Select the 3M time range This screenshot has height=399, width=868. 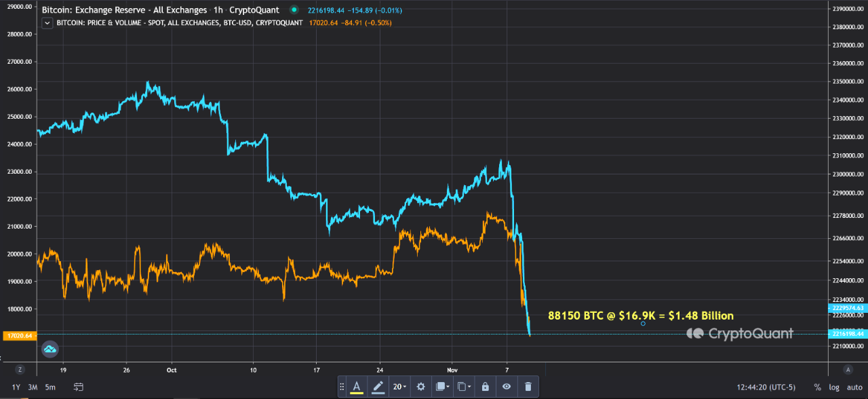[33, 387]
